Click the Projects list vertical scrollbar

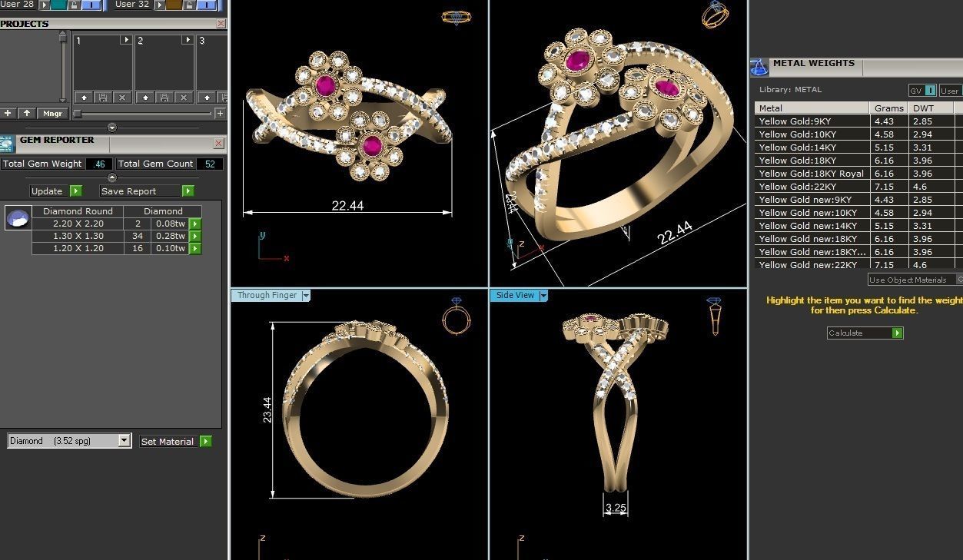click(63, 66)
